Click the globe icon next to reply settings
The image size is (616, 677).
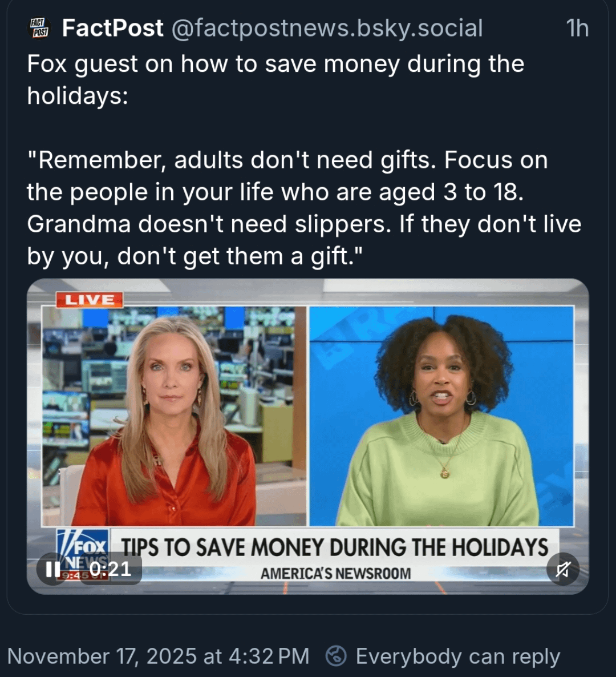[336, 656]
